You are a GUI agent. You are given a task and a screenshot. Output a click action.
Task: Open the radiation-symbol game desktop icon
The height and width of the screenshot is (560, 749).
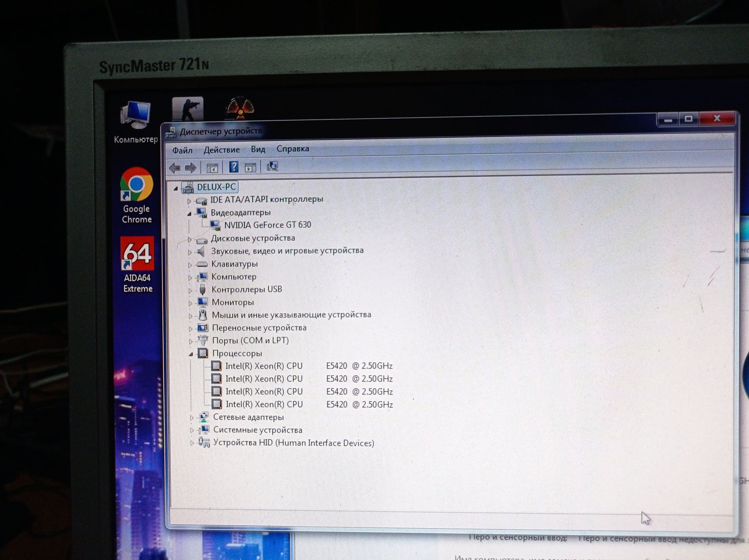tap(240, 108)
